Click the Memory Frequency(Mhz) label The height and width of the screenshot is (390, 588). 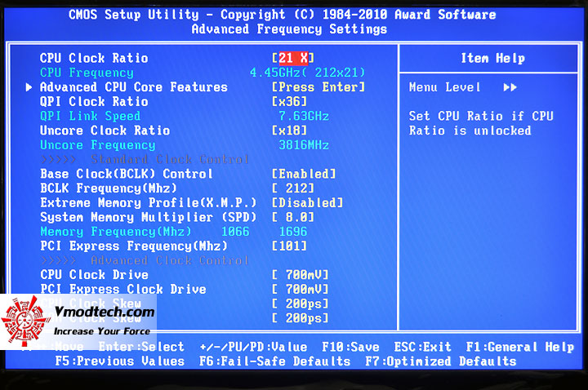115,232
